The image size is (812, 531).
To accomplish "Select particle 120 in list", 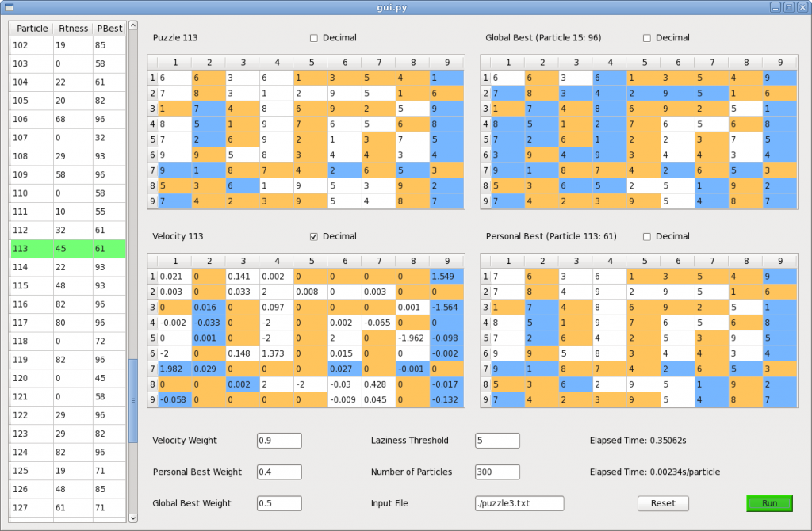I will pyautogui.click(x=68, y=378).
